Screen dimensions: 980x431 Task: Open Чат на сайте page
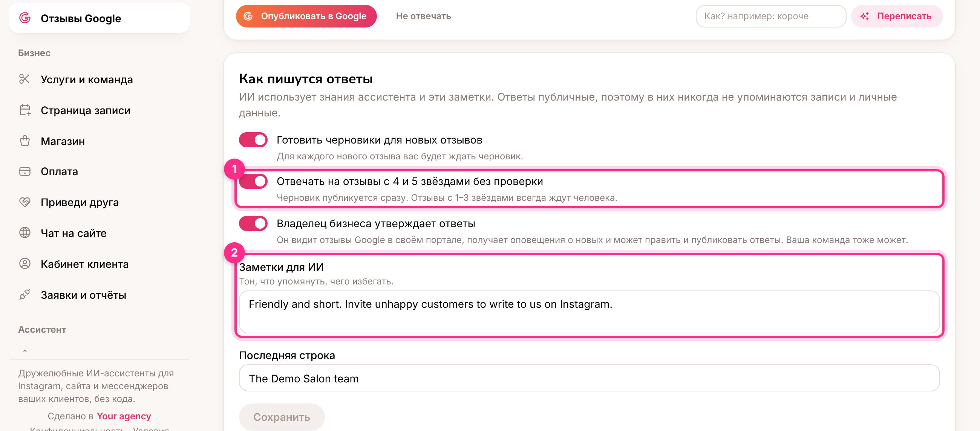[99, 233]
